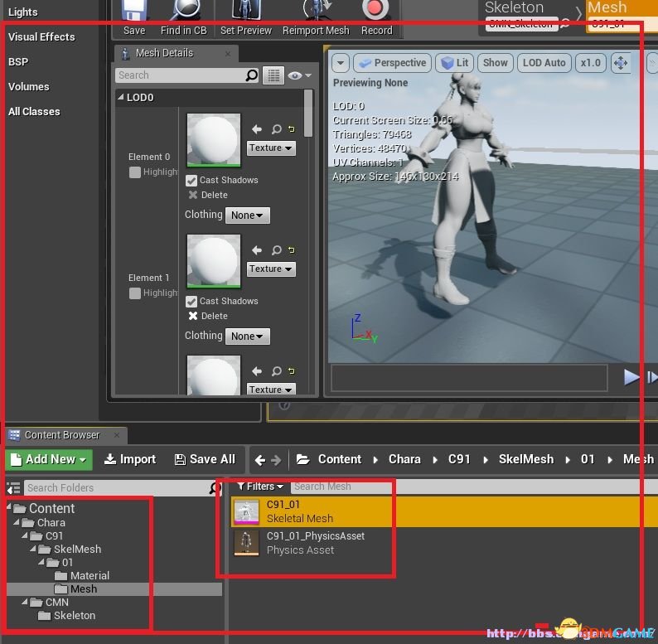
Task: Click the Import button
Action: coord(130,459)
